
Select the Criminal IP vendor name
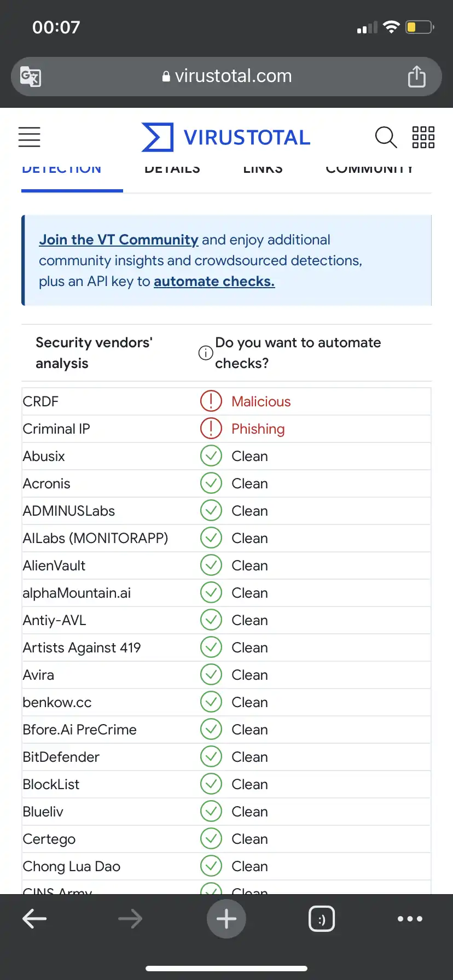pyautogui.click(x=56, y=429)
